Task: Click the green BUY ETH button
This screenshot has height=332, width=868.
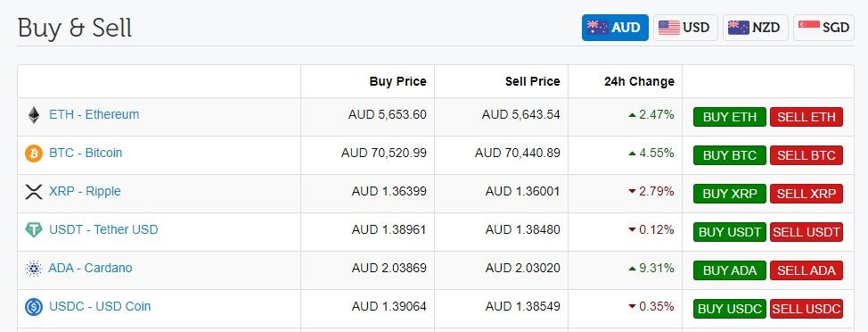Action: point(730,117)
